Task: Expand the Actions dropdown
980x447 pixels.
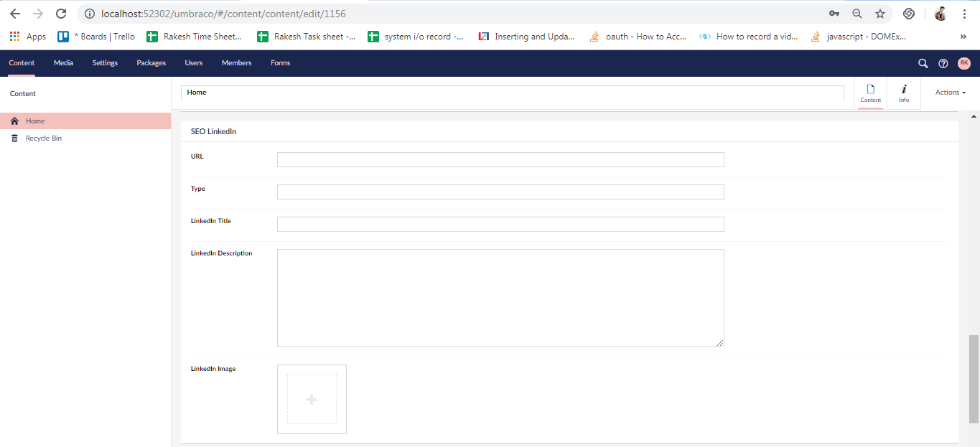Action: point(951,93)
